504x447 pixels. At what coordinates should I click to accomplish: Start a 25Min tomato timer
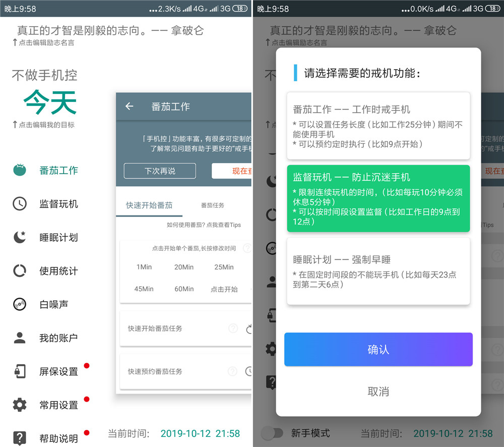pyautogui.click(x=224, y=267)
